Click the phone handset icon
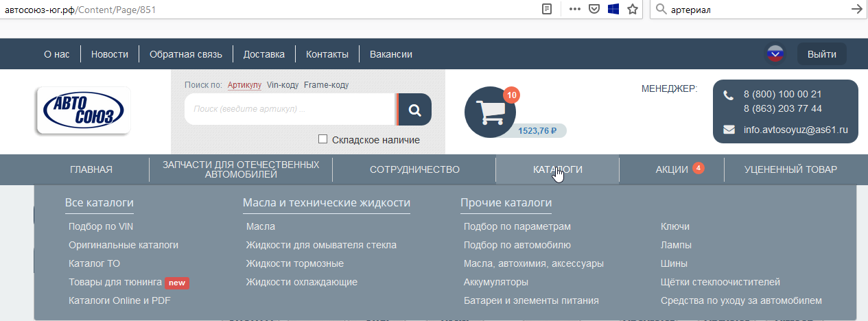868x321 pixels. [729, 95]
